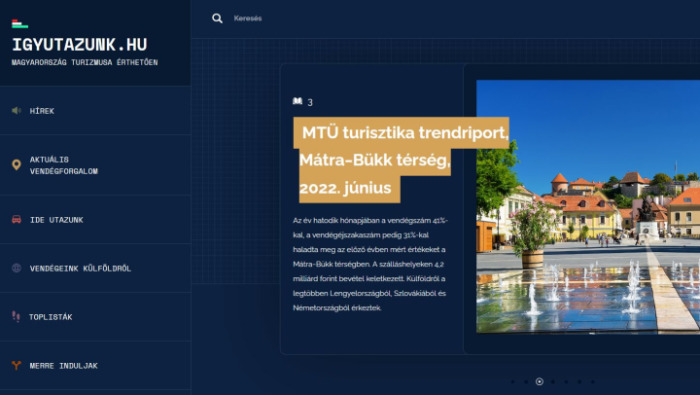This screenshot has height=395, width=700.
Task: Click the megaphone icon beside Hírek
Action: coord(17,110)
